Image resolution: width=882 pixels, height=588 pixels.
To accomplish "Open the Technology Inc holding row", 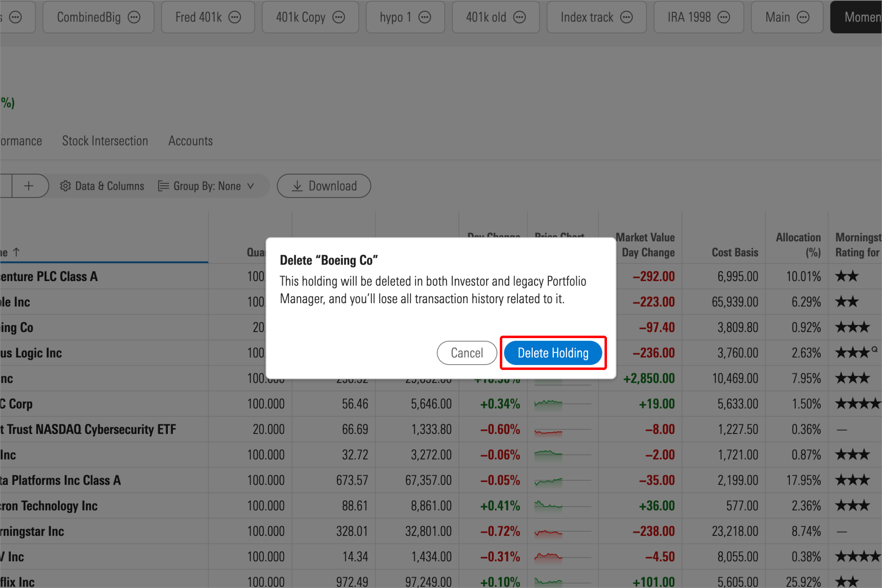I will pos(49,506).
